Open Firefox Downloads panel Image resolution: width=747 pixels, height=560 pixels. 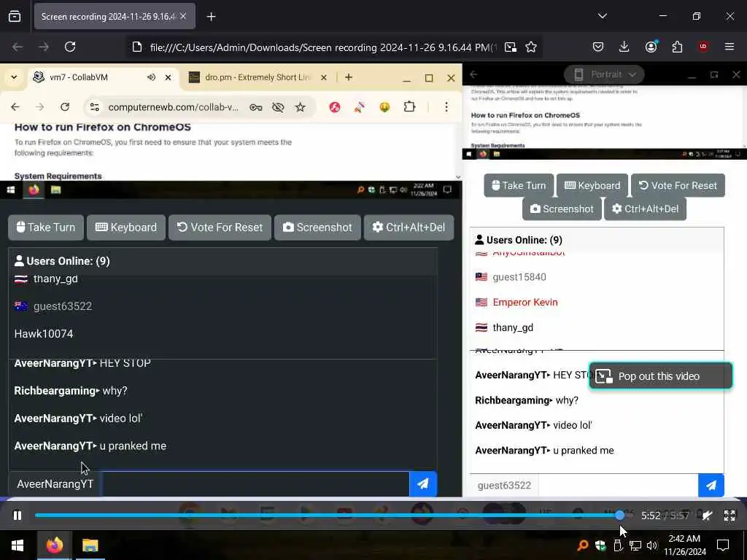(624, 47)
